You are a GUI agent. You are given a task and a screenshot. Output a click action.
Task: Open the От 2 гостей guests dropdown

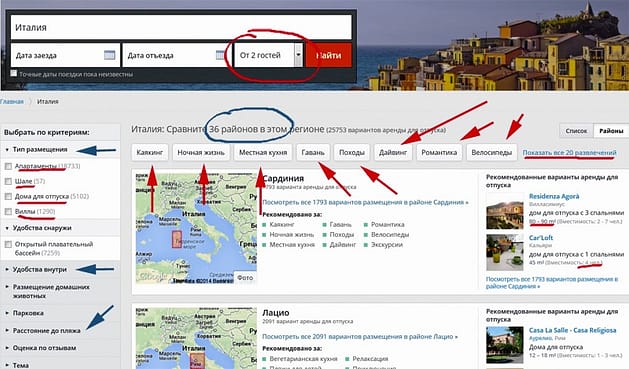(x=269, y=55)
